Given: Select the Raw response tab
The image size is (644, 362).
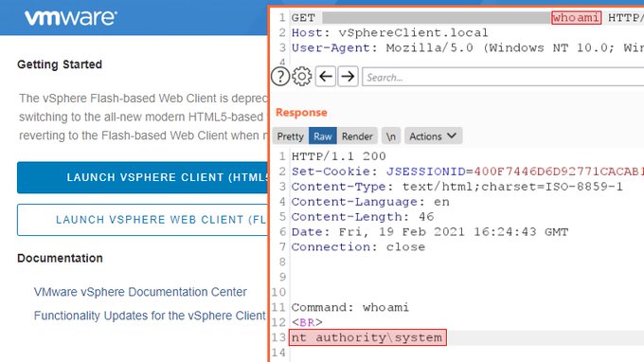Looking at the screenshot, I should [x=323, y=136].
